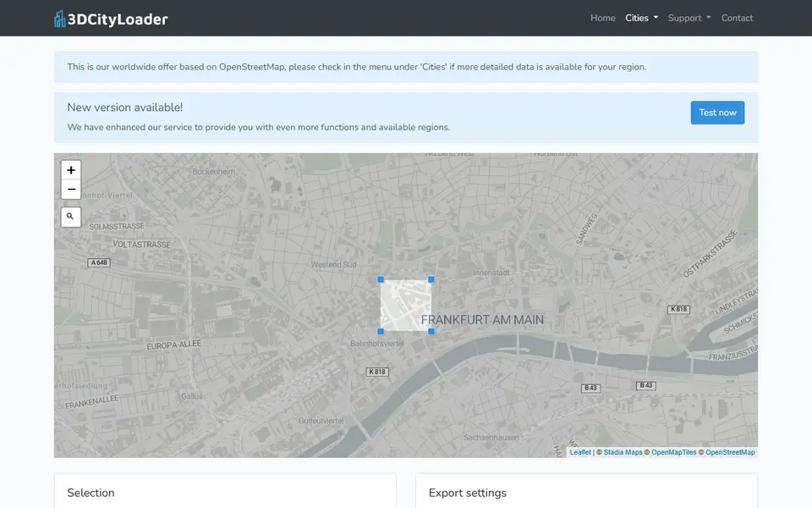Open the OpenStreetMap attribution link
Screen dimensions: 812x508
coord(730,452)
